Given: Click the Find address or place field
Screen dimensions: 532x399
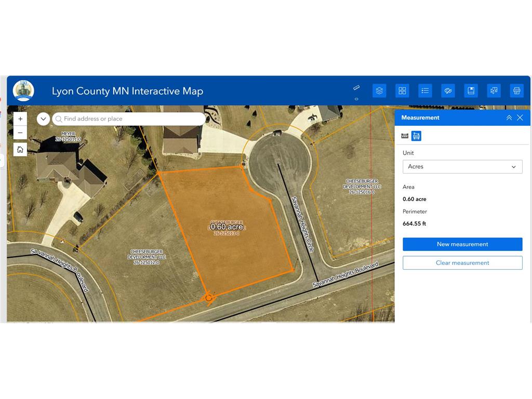Looking at the screenshot, I should (x=129, y=119).
